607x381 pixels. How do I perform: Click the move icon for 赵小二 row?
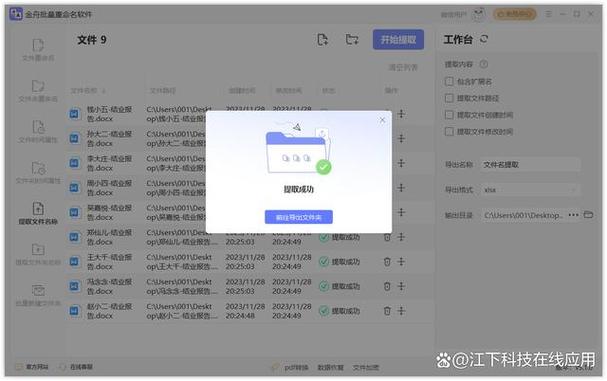coord(401,311)
